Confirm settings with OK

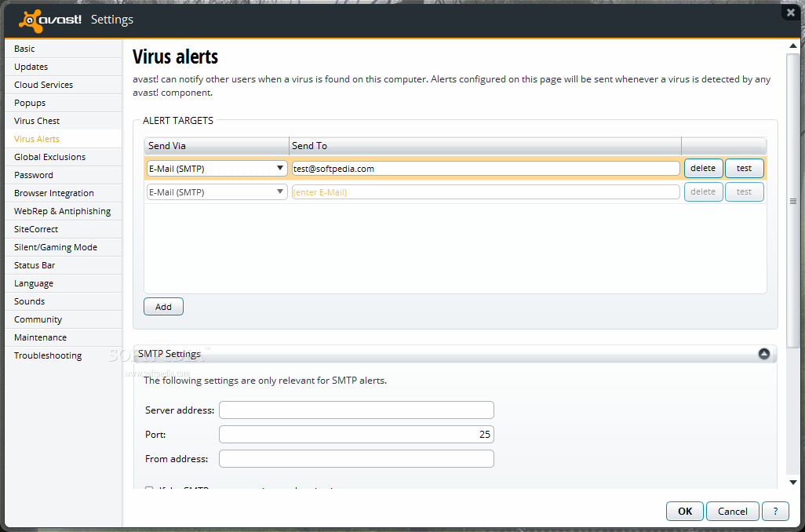[685, 511]
